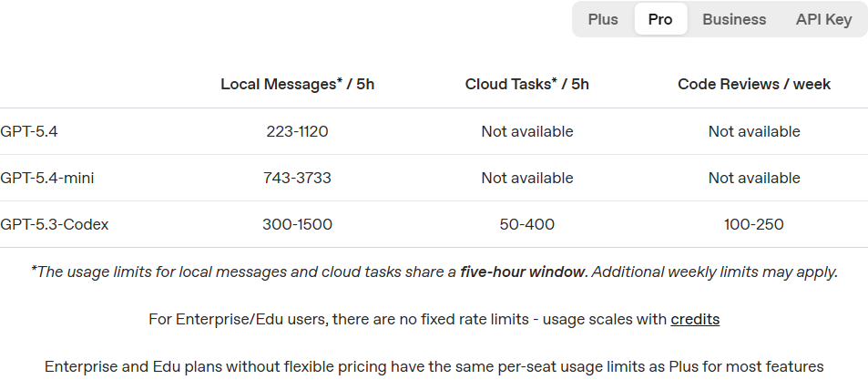Image resolution: width=868 pixels, height=390 pixels.
Task: Click the 743-3733 local messages value
Action: [297, 178]
